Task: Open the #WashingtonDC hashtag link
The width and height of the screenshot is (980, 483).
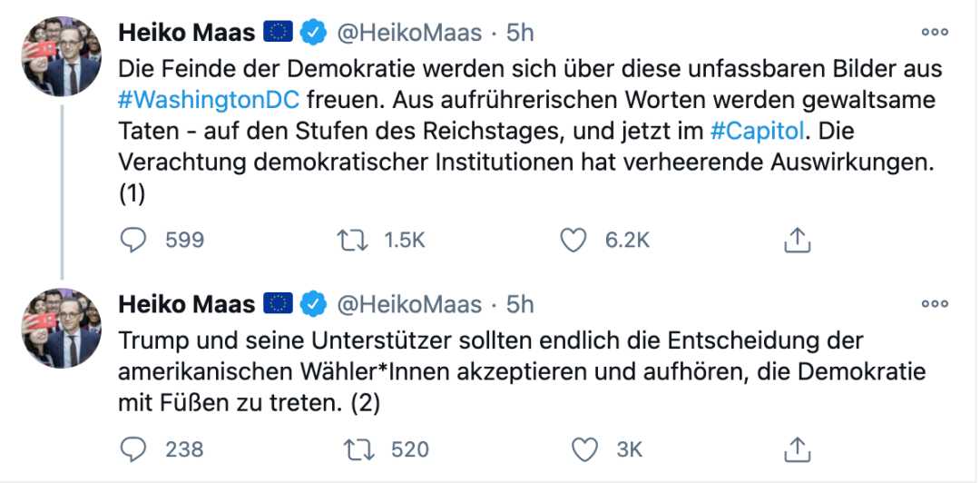Action: tap(209, 99)
